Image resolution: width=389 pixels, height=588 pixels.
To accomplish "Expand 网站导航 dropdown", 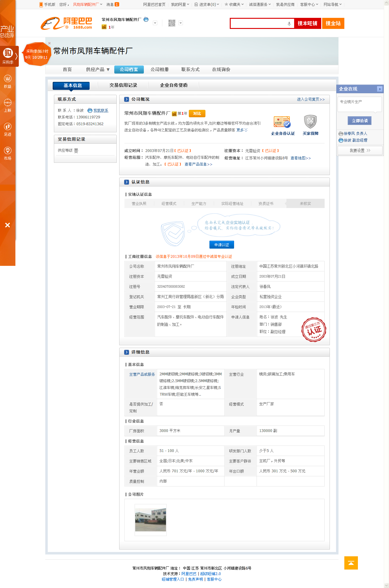I will pyautogui.click(x=333, y=5).
